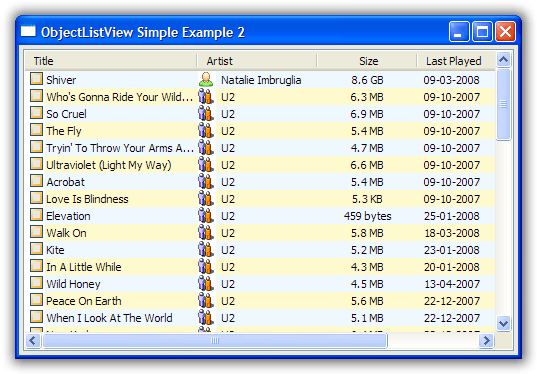This screenshot has width=537, height=374.
Task: Click the horizontal scrollbar left arrow
Action: point(33,341)
